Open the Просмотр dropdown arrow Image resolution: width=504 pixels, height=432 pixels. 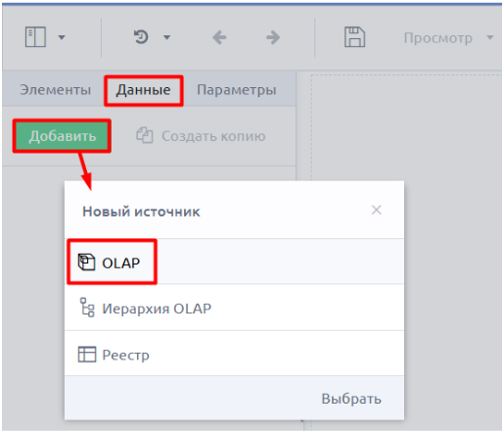(x=489, y=37)
